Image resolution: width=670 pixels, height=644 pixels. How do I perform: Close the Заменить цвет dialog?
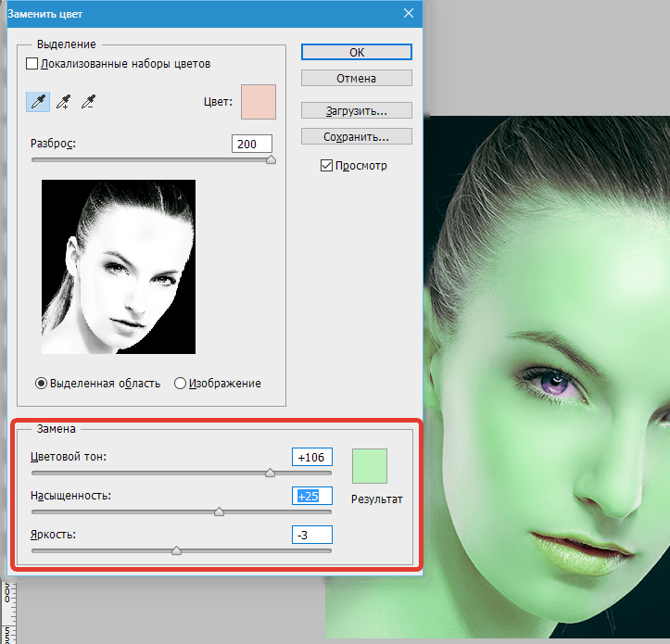409,13
